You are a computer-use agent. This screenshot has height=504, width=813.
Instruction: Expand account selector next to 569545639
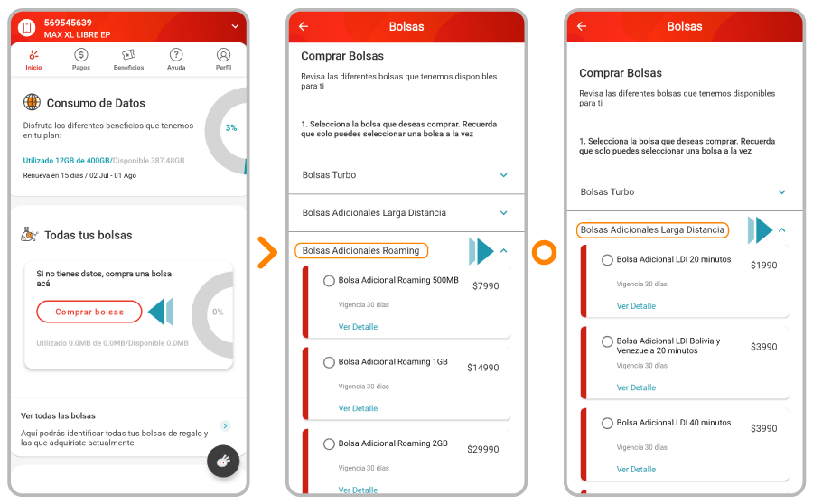236,27
